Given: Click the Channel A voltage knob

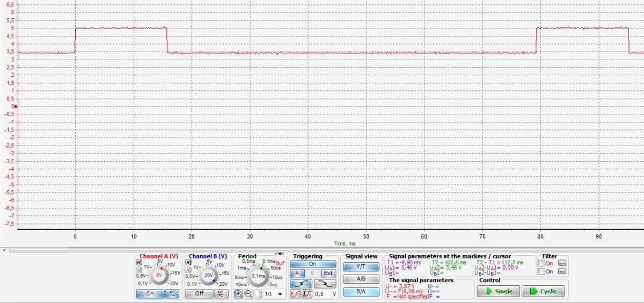Looking at the screenshot, I should coord(159,275).
